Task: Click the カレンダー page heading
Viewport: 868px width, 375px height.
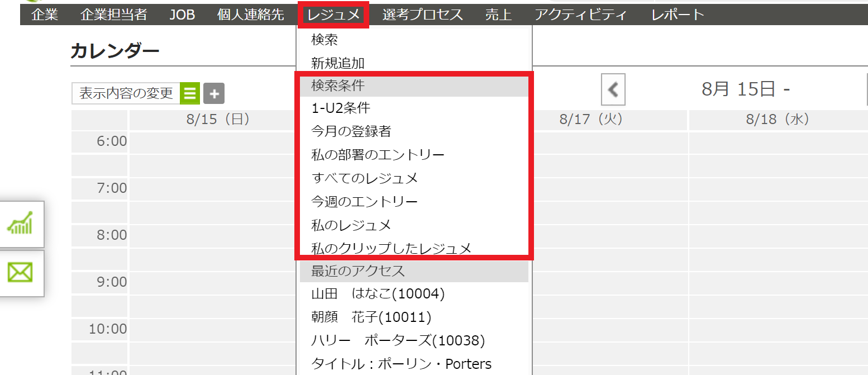Action: [x=115, y=51]
